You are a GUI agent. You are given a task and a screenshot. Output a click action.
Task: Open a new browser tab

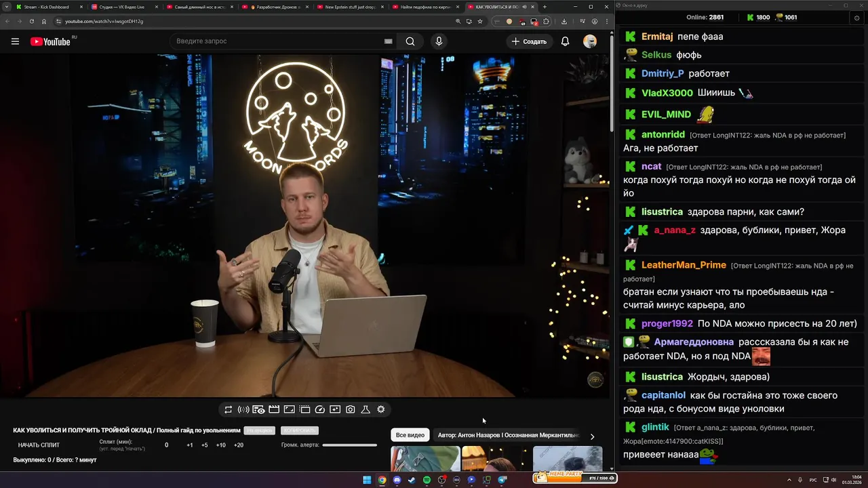tap(545, 7)
